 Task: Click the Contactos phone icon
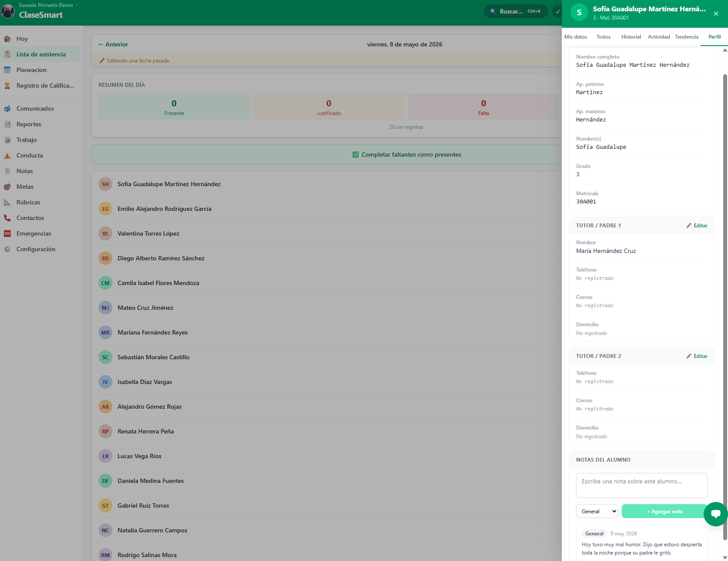click(x=7, y=218)
